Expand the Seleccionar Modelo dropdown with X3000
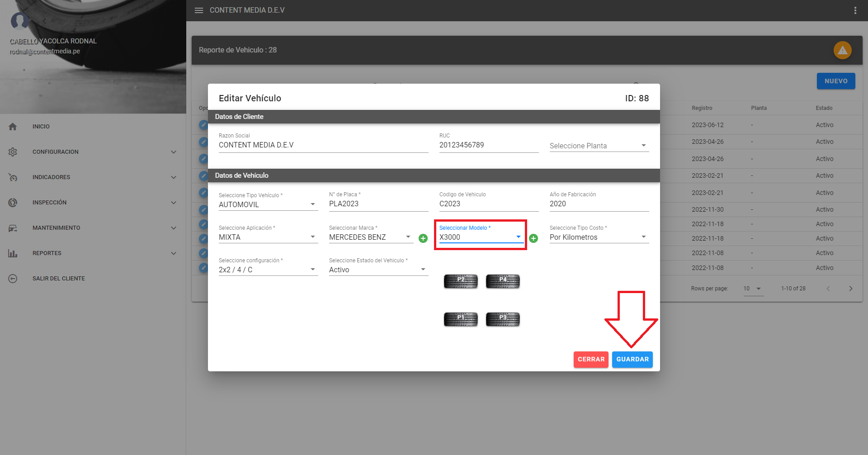This screenshot has width=868, height=455. coord(480,237)
